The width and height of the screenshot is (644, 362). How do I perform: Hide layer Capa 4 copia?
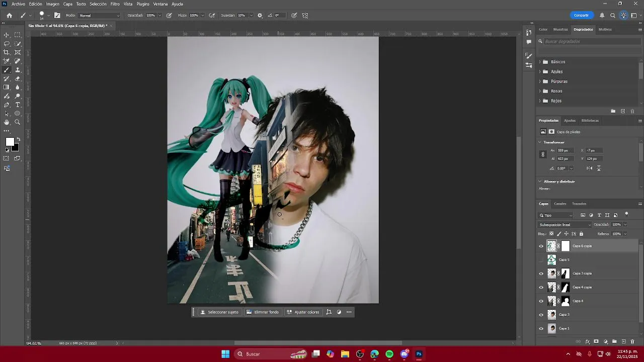(541, 287)
